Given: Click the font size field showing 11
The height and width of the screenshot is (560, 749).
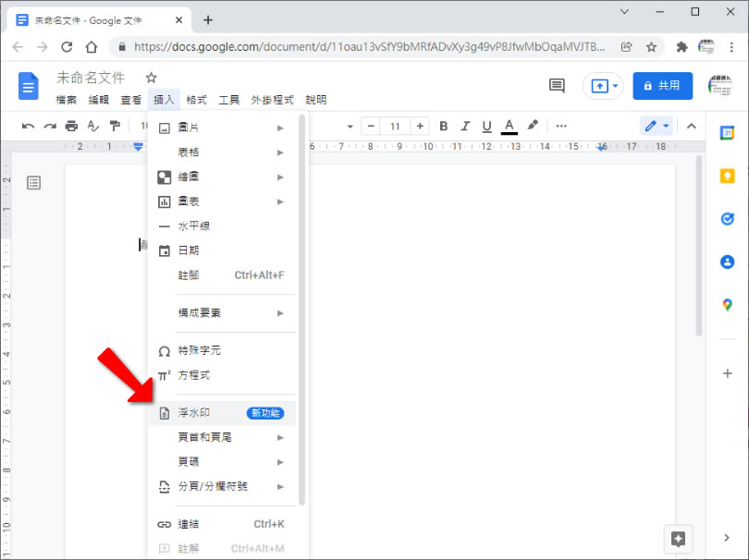Looking at the screenshot, I should pyautogui.click(x=395, y=126).
